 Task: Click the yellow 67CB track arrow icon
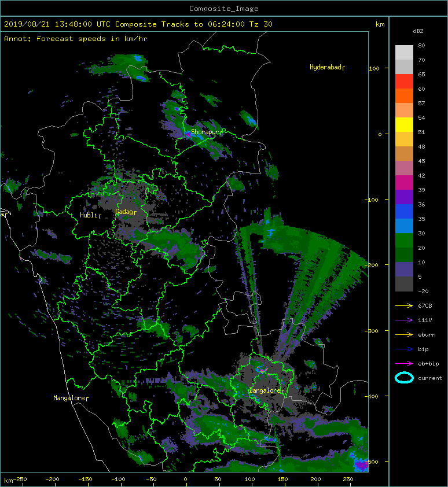point(404,305)
